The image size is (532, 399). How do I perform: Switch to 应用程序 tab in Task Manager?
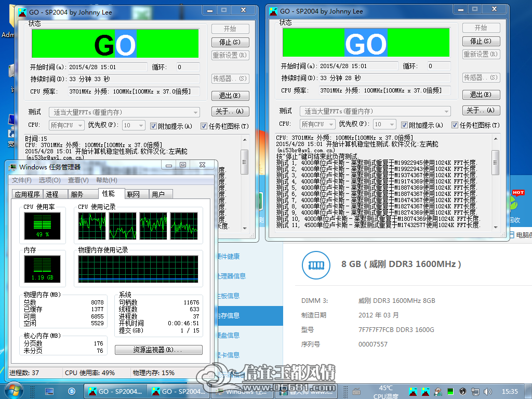pos(27,194)
